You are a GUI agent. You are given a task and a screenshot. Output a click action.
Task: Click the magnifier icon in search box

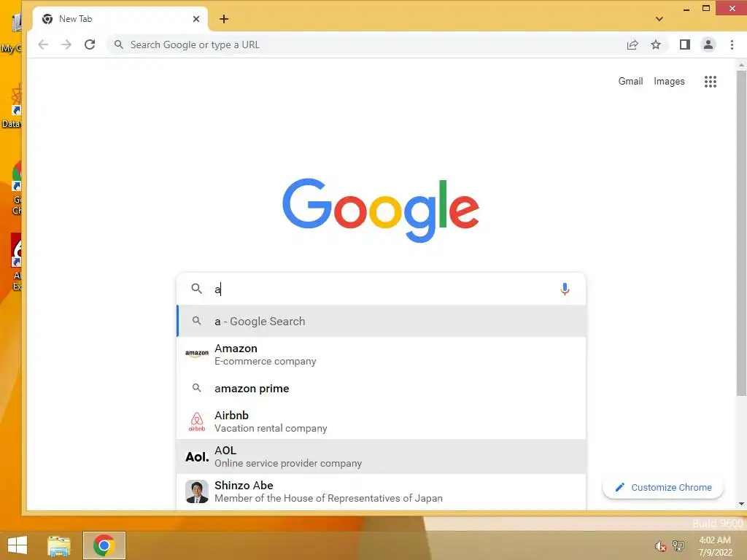pos(196,289)
